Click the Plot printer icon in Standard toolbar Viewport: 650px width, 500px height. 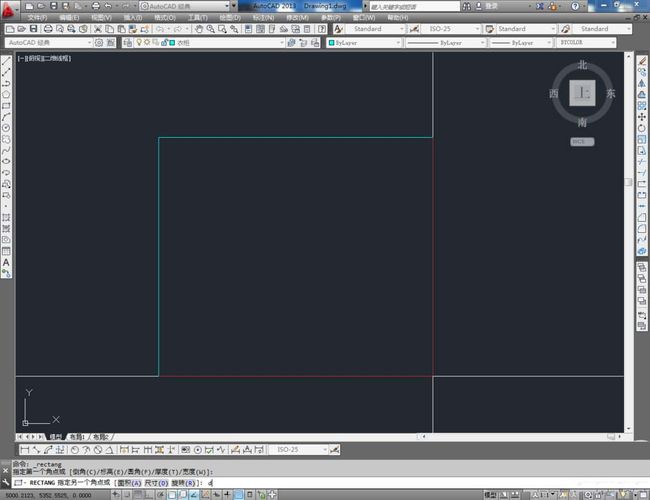tap(48, 29)
